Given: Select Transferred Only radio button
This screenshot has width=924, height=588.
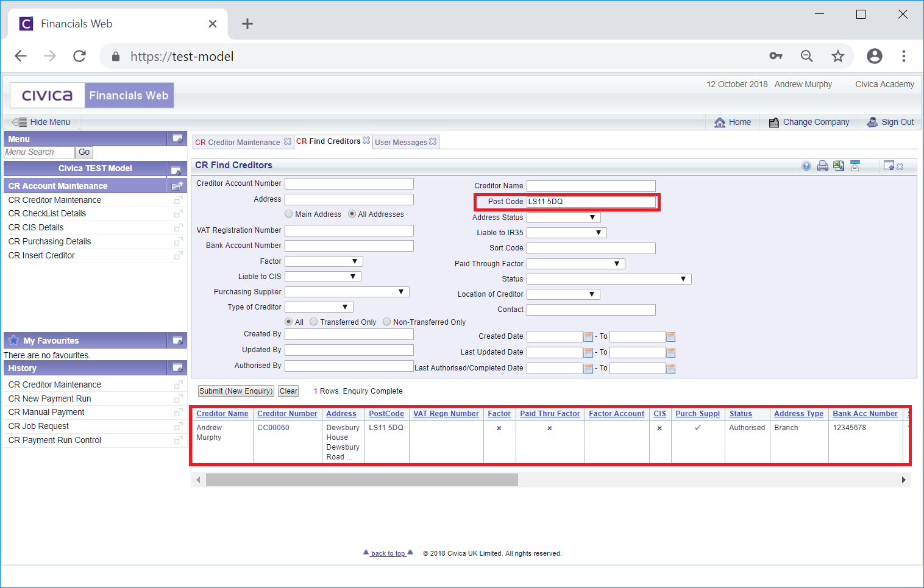Looking at the screenshot, I should (313, 322).
